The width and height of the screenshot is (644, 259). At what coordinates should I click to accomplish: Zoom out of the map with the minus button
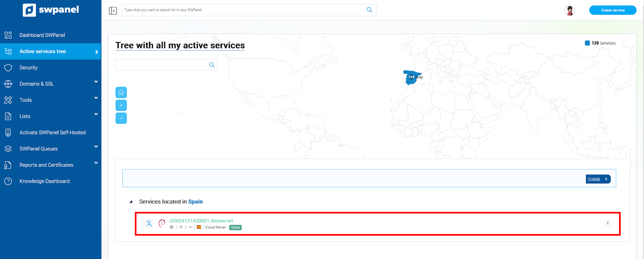click(x=121, y=118)
